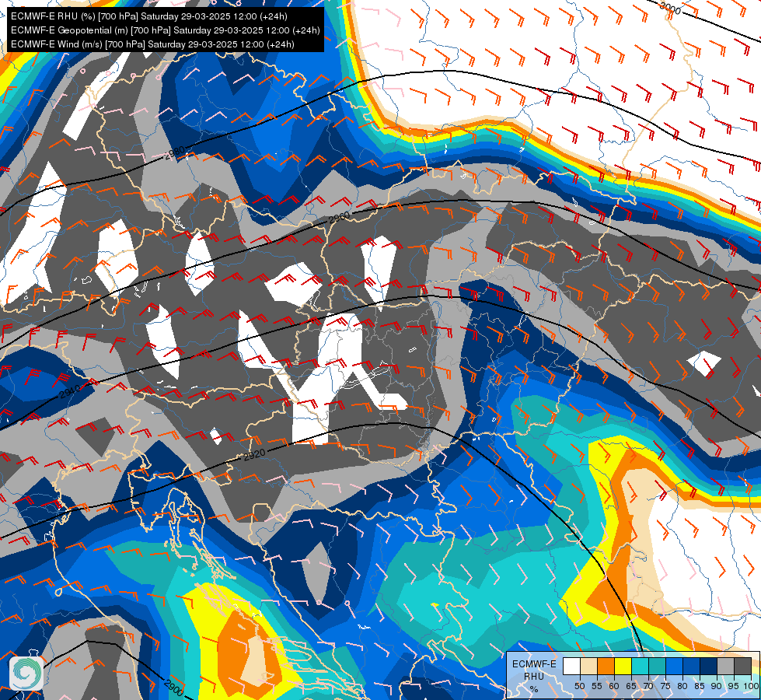Screen dimensions: 761x700
Task: Click the legend value 55
Action: coord(597,686)
